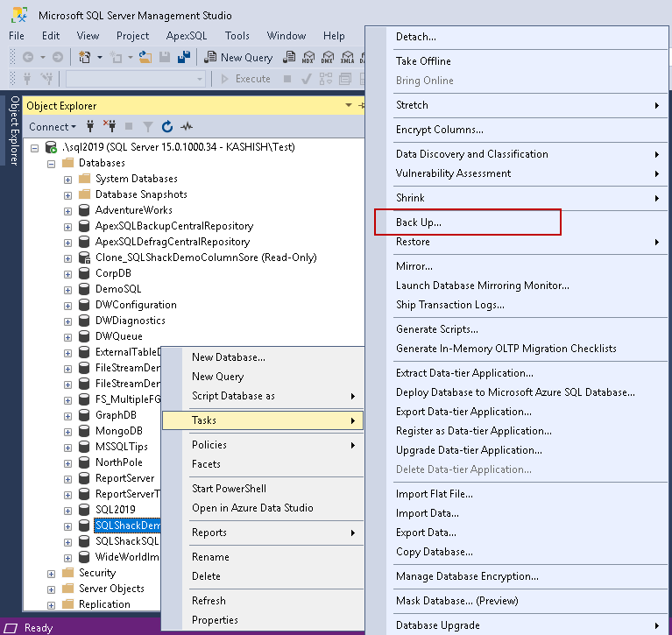Click the Tasks context menu item

(263, 420)
